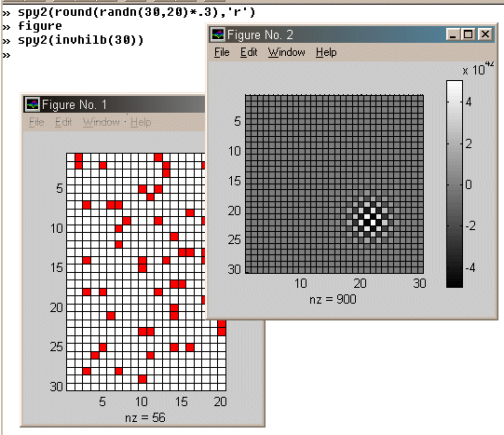Click the grayscale colorbar beside the invhilb plot
Image resolution: width=504 pixels, height=435 pixels.
[455, 184]
